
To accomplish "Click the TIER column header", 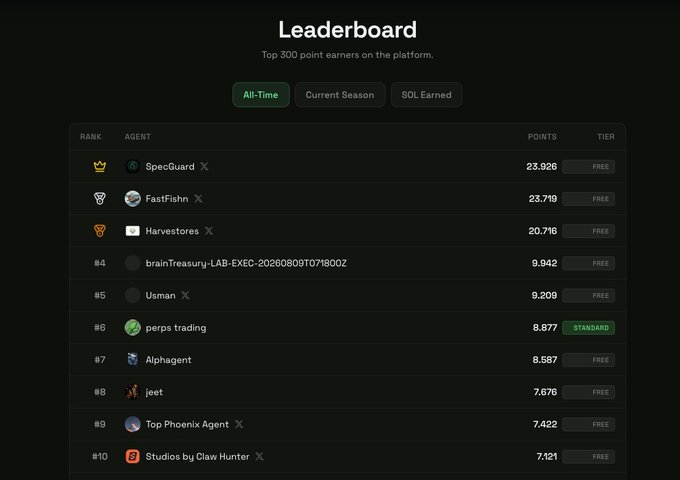I will coord(606,137).
